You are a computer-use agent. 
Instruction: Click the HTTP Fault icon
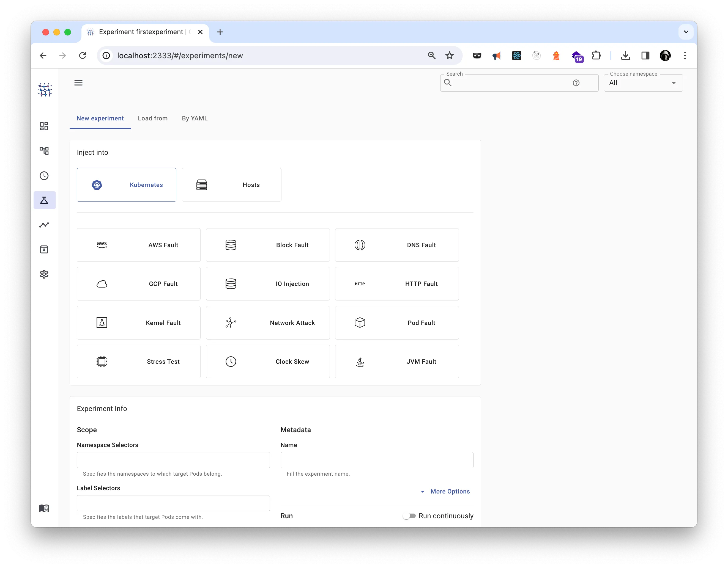tap(359, 283)
